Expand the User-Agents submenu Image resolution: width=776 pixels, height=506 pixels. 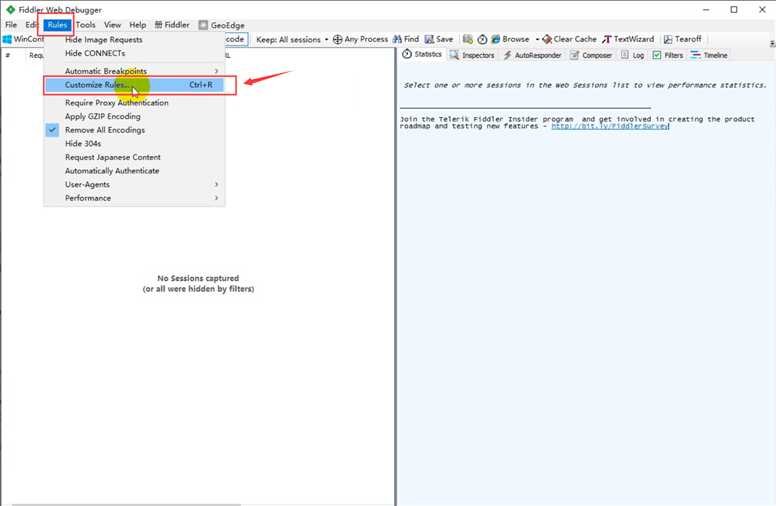pyautogui.click(x=134, y=184)
